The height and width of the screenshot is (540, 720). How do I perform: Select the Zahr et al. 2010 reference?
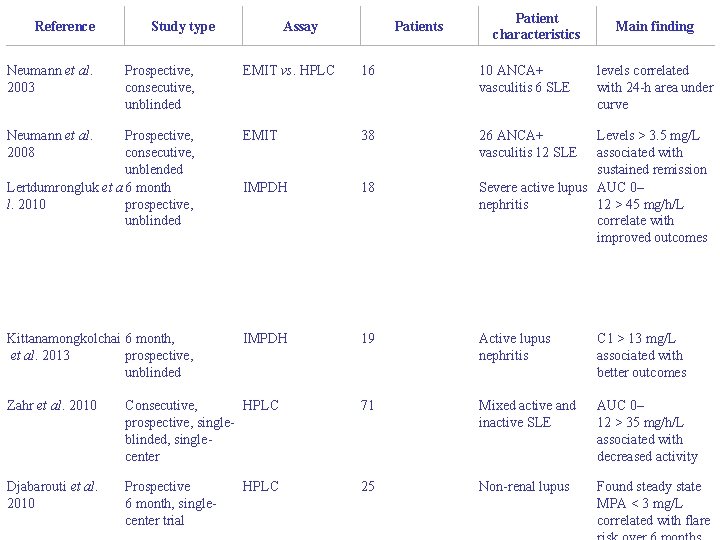pos(52,406)
